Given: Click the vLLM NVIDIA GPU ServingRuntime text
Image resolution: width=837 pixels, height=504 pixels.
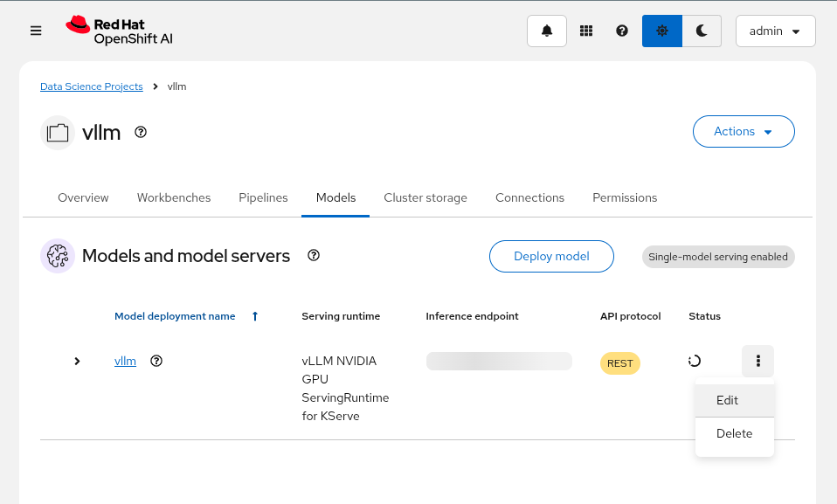Looking at the screenshot, I should click(x=345, y=388).
